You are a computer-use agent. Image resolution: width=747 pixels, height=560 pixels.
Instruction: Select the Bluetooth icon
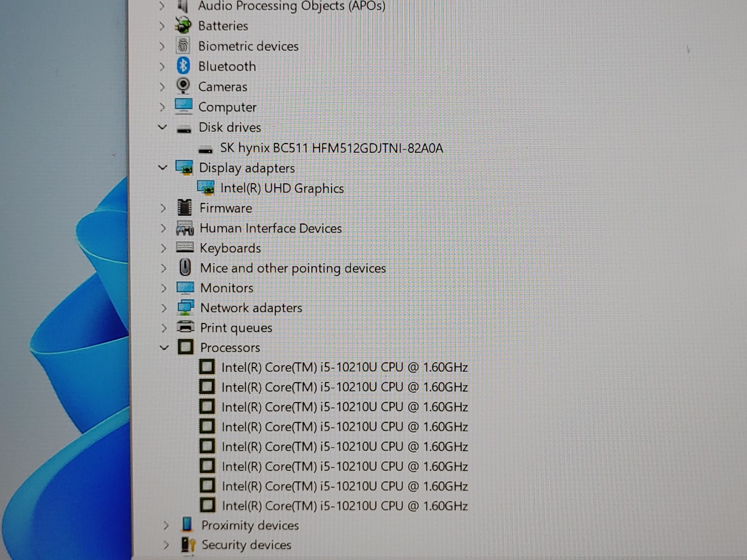click(x=184, y=66)
